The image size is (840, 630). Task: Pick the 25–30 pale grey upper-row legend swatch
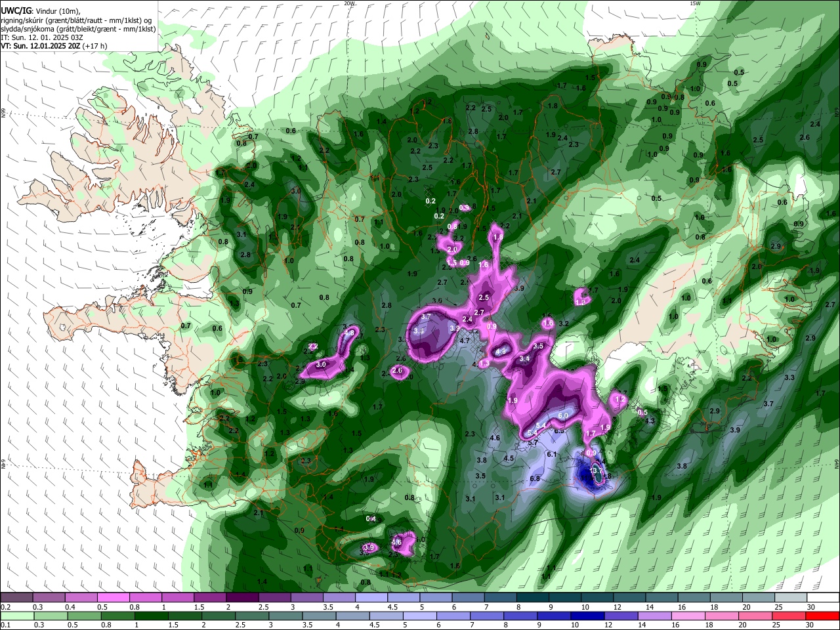click(x=789, y=597)
